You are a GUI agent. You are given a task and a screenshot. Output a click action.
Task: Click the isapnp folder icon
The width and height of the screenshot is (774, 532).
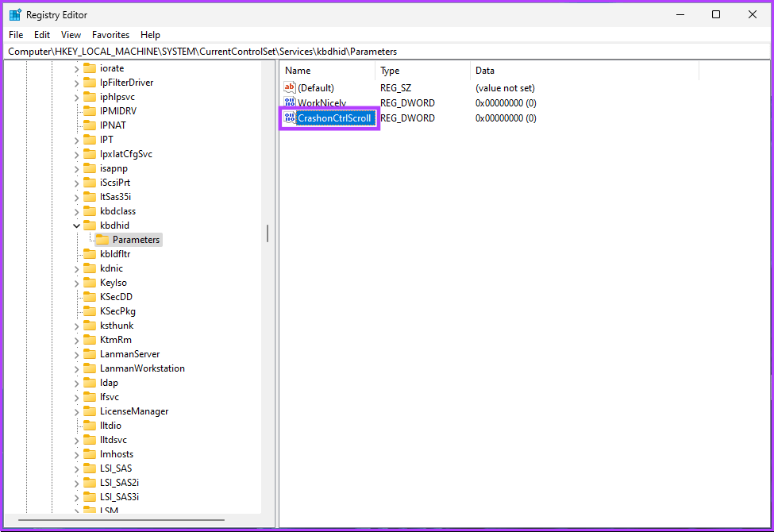[90, 168]
